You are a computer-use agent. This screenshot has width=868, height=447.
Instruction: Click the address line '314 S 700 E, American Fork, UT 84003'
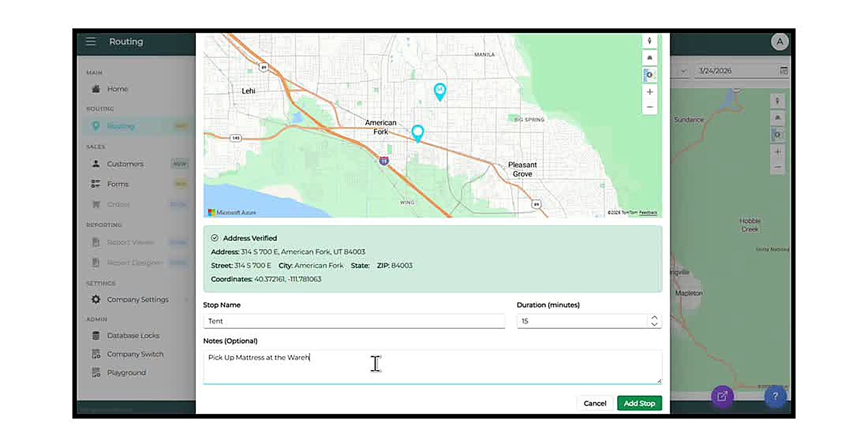coord(303,252)
